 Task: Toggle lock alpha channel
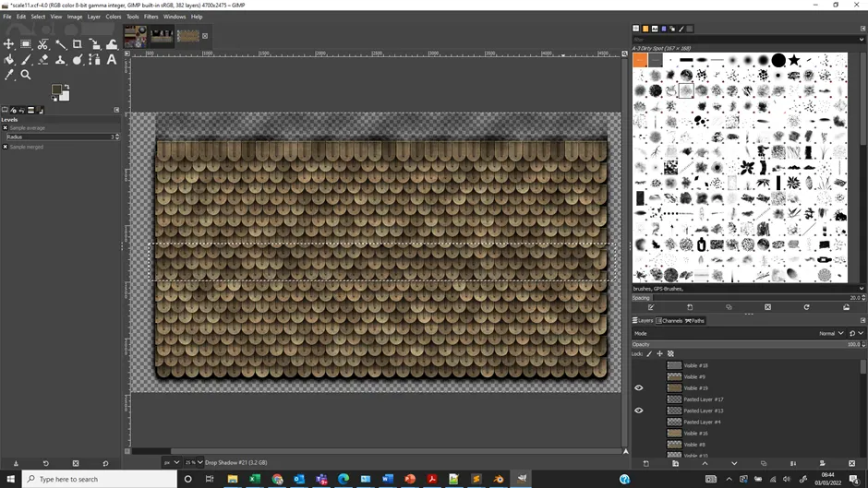tap(671, 354)
